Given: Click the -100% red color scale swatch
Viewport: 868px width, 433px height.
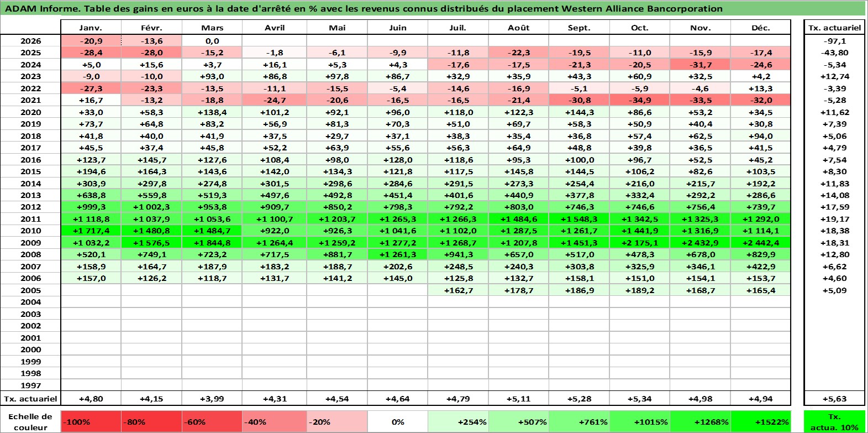Looking at the screenshot, I should pyautogui.click(x=91, y=421).
